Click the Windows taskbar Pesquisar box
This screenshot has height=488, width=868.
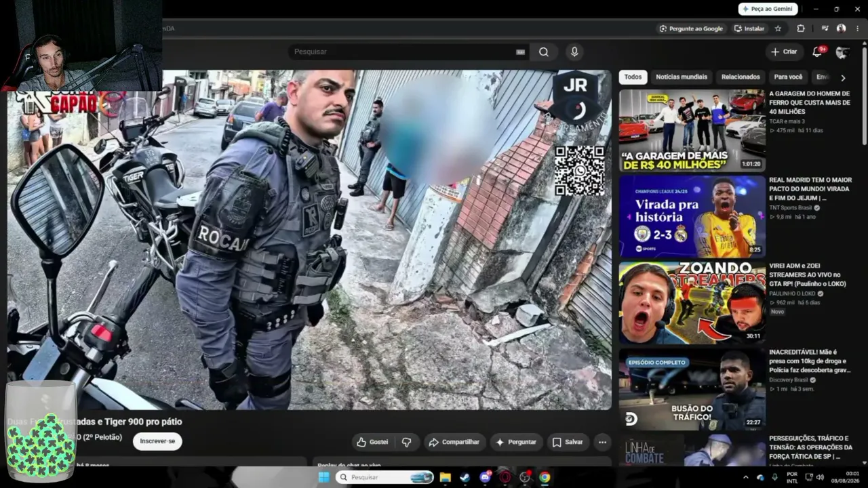tap(384, 477)
